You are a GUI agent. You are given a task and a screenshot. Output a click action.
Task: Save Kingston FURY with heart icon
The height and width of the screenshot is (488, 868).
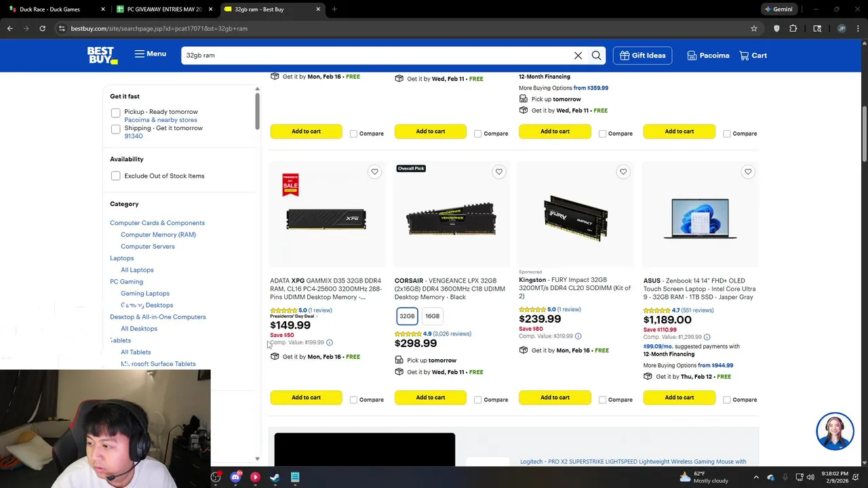pos(623,172)
